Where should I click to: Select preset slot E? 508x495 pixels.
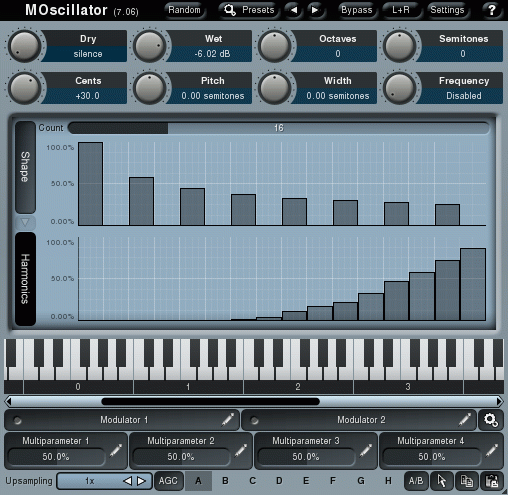pyautogui.click(x=306, y=481)
